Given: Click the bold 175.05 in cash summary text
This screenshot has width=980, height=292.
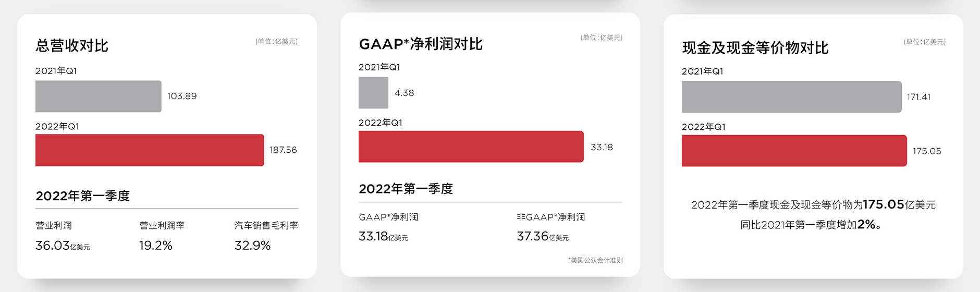Looking at the screenshot, I should pos(884,204).
